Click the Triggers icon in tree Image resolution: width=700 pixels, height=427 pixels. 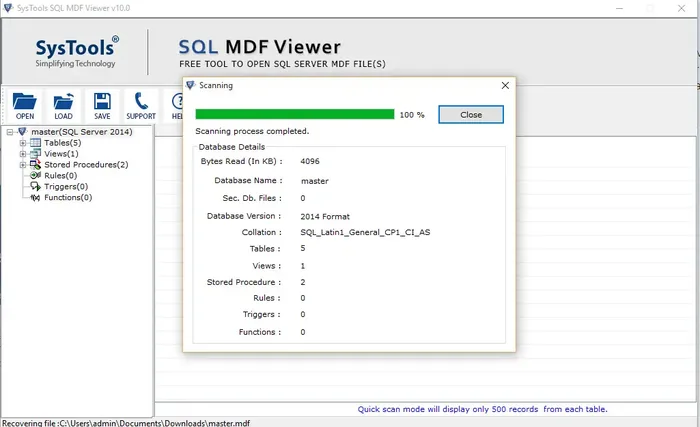pyautogui.click(x=35, y=186)
